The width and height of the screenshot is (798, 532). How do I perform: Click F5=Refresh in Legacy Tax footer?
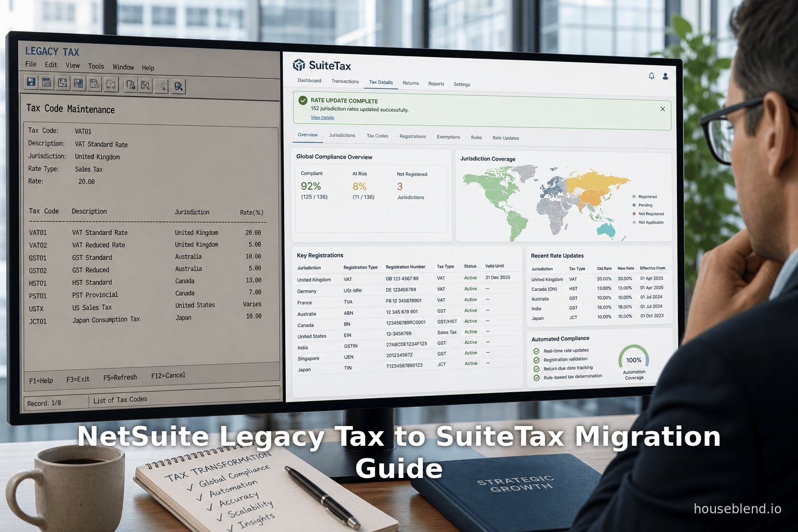tap(120, 378)
